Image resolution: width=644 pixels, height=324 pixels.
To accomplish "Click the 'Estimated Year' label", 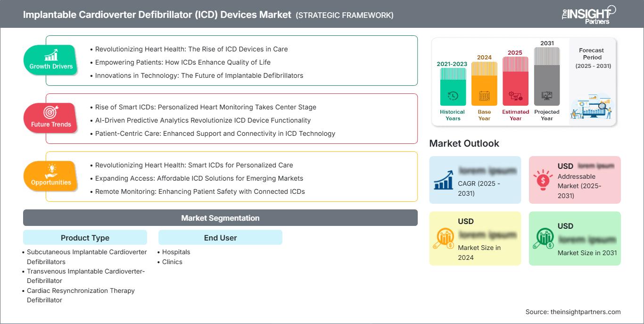I will click(x=515, y=115).
